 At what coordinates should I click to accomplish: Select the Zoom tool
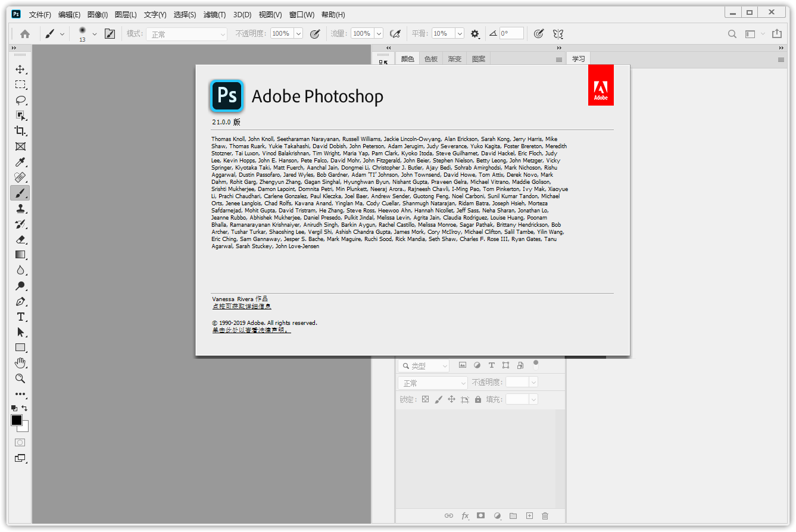(x=20, y=378)
